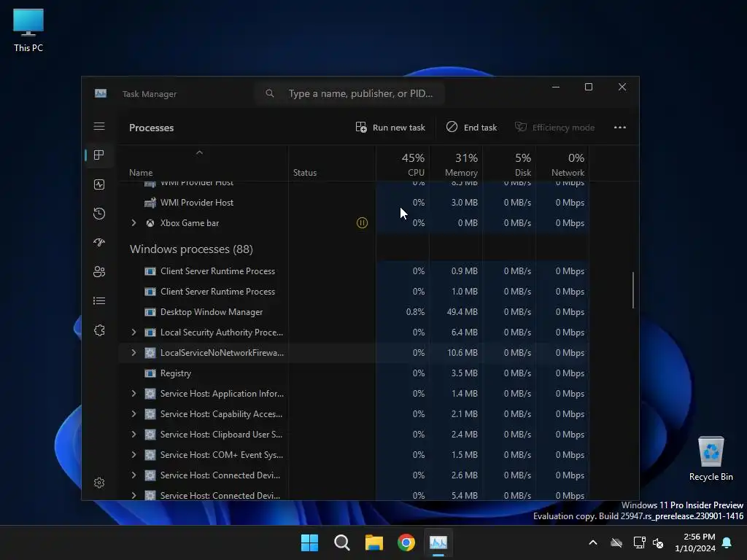This screenshot has width=747, height=560.
Task: Click End task button
Action: pos(472,127)
